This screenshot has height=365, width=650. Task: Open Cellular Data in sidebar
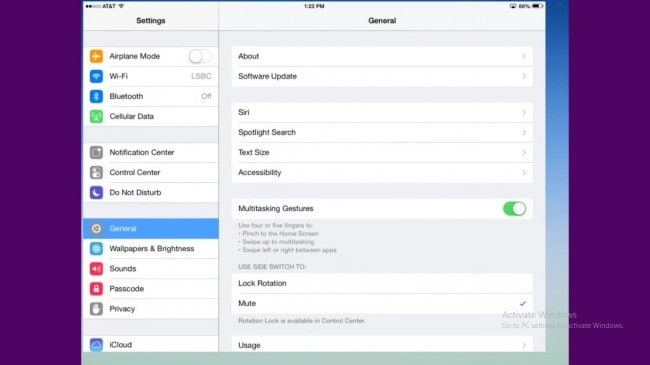point(151,116)
